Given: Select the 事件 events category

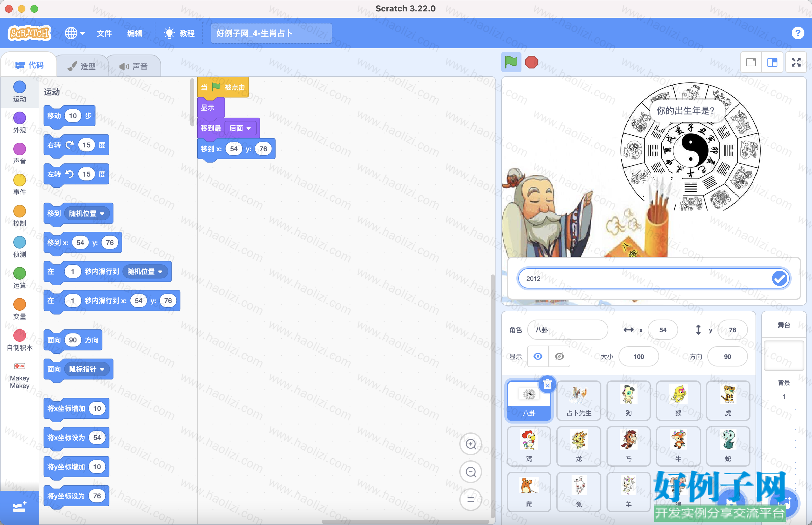Looking at the screenshot, I should click(x=19, y=185).
